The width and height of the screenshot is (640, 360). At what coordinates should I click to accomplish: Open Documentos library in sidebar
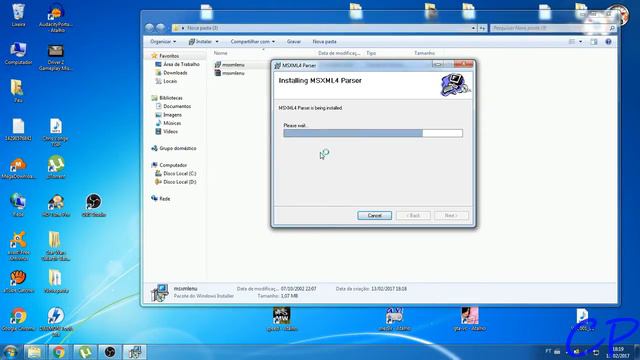pyautogui.click(x=177, y=106)
